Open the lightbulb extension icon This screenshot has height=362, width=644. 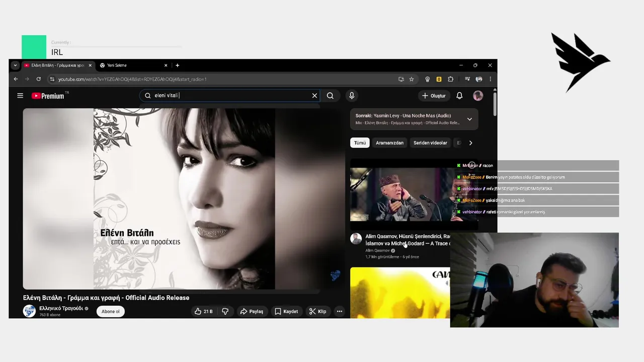click(428, 79)
